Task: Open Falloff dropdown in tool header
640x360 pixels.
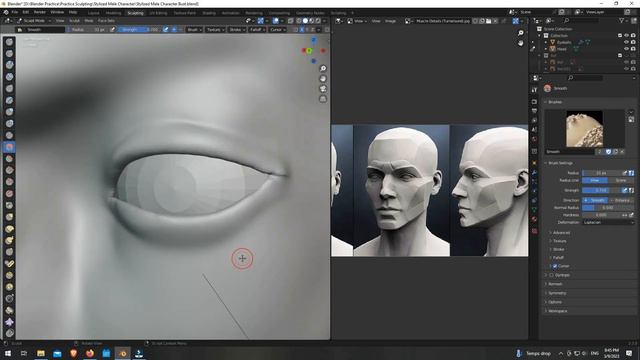Action: point(257,30)
